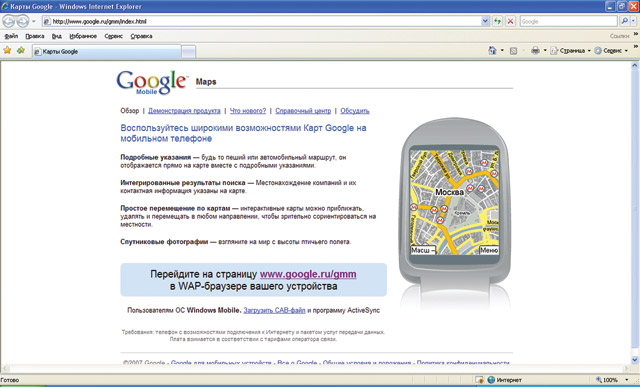The image size is (640, 387).
Task: Click the Favorites Center star icon
Action: (7, 51)
